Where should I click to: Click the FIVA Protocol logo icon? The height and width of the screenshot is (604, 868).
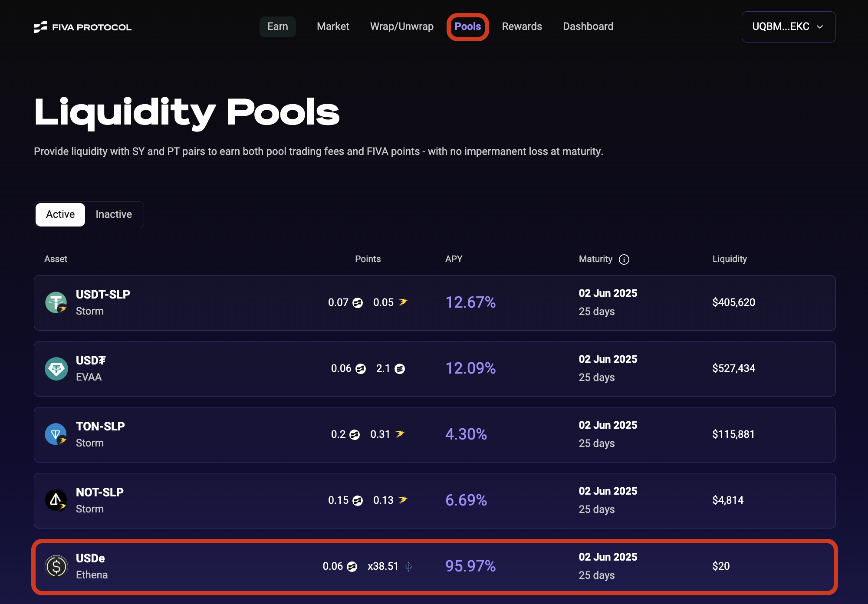click(40, 27)
